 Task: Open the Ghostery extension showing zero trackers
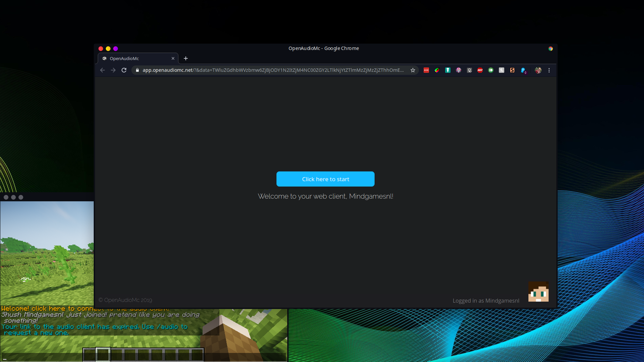523,70
